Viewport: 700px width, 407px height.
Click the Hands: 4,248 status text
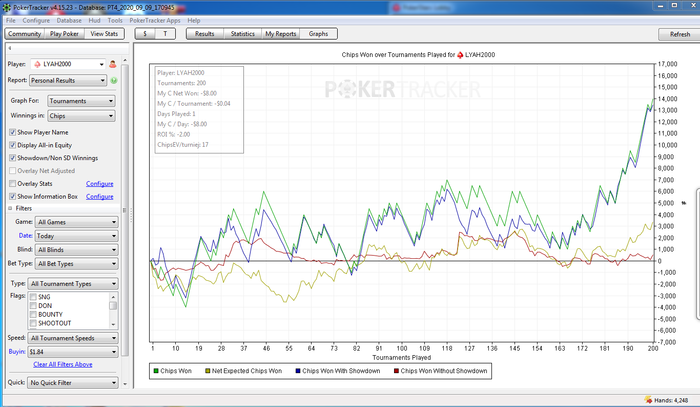point(669,400)
